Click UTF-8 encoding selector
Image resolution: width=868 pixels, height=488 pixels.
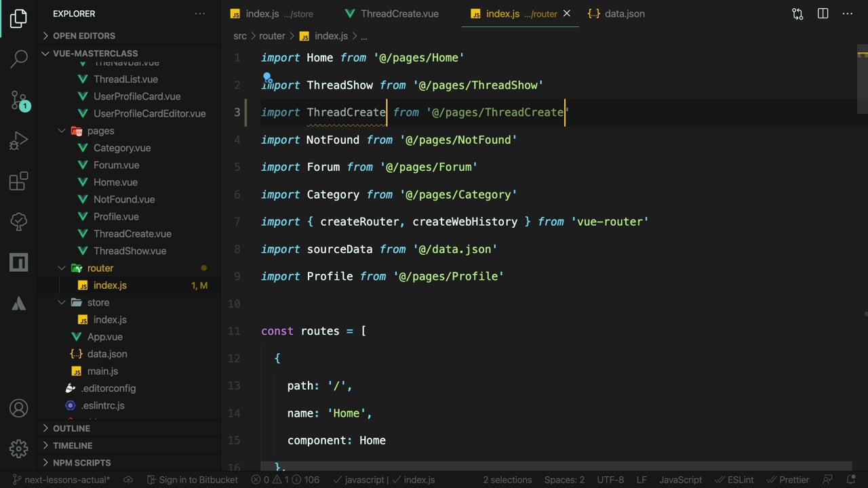pos(610,480)
